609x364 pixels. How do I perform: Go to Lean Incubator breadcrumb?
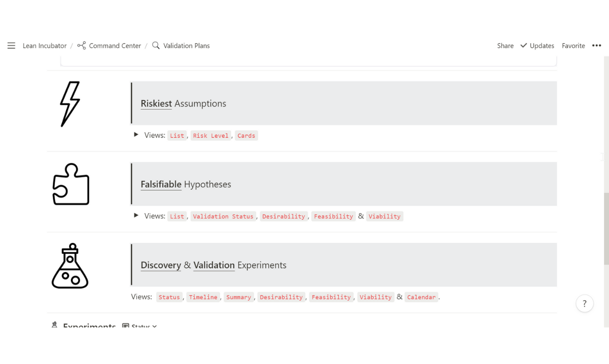pyautogui.click(x=45, y=45)
